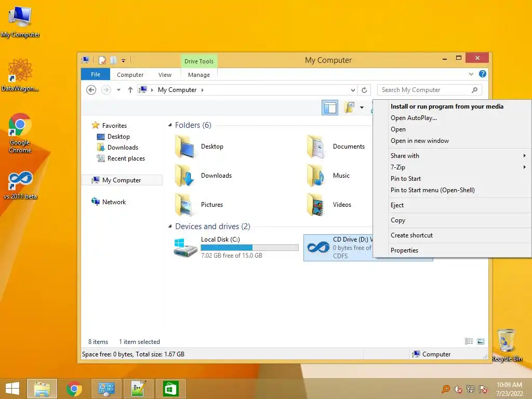Open the folder options dropdown arrow

[x=362, y=108]
